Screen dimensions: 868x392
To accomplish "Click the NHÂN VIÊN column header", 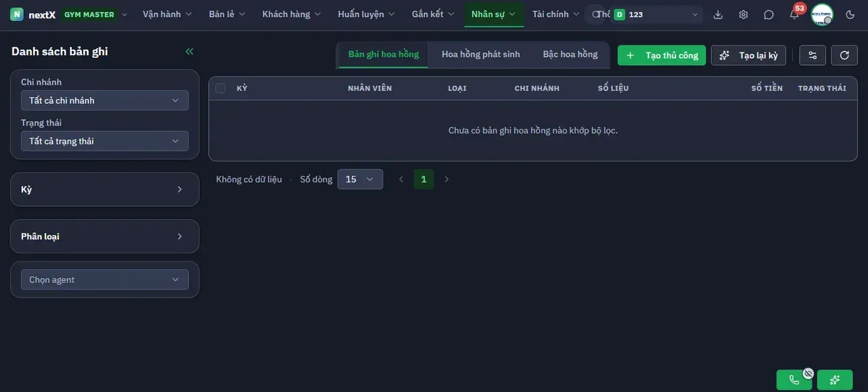I will click(370, 88).
